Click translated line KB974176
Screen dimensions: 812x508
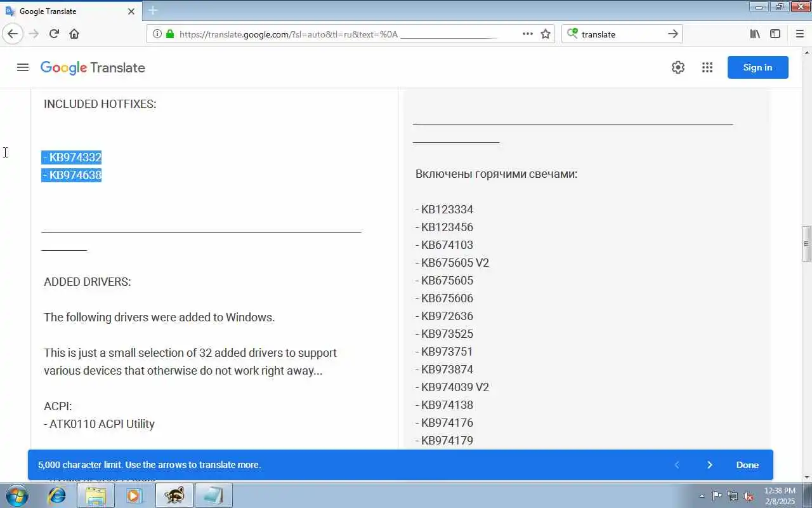444,423
